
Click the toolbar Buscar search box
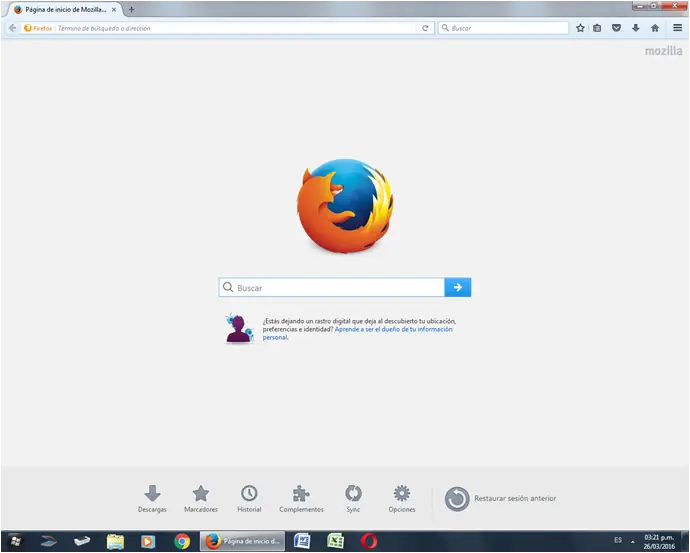coord(503,28)
